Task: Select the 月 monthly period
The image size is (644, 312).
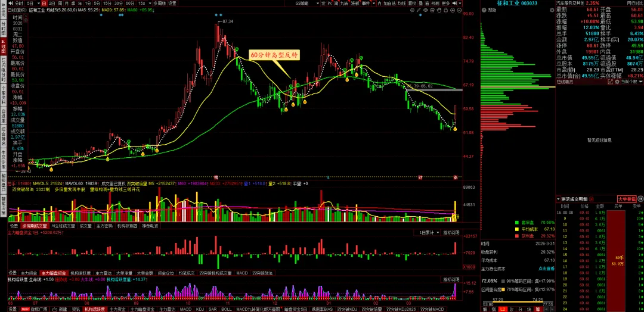Action: point(67,3)
